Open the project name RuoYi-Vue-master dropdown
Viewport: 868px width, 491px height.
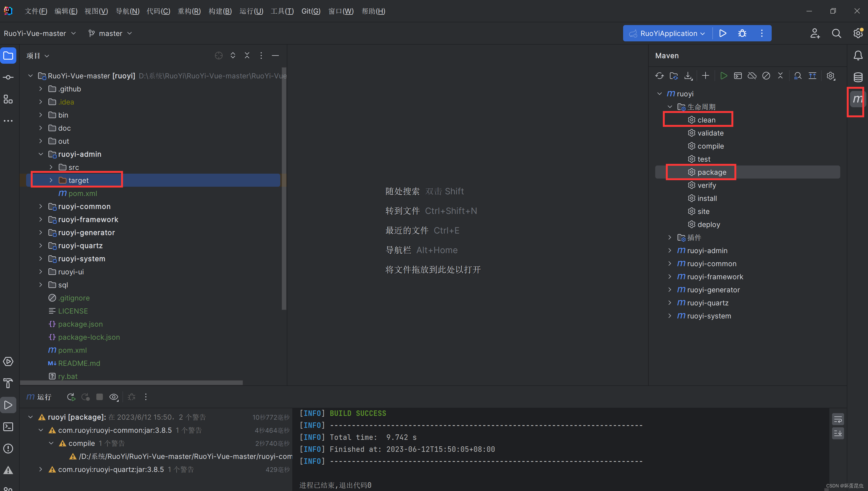[40, 33]
